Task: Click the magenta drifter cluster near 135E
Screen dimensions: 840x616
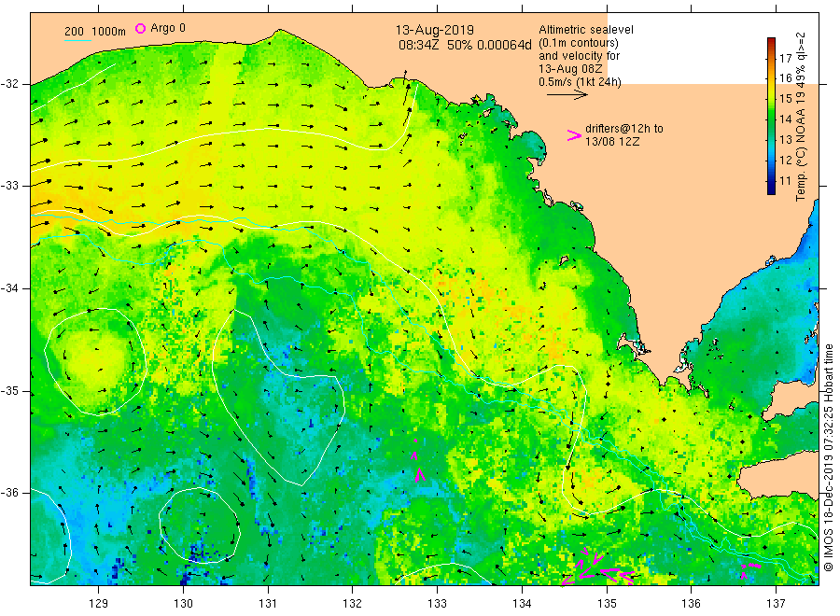Action: tap(598, 568)
